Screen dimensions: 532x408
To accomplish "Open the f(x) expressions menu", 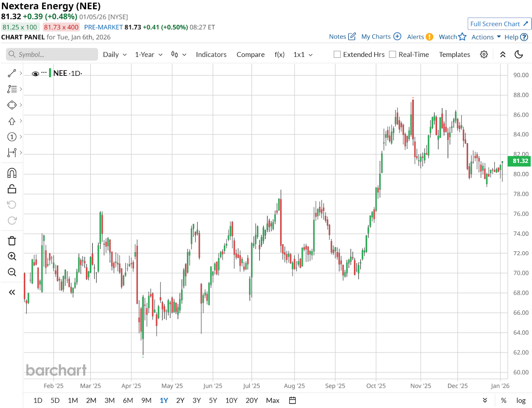I will click(x=280, y=55).
